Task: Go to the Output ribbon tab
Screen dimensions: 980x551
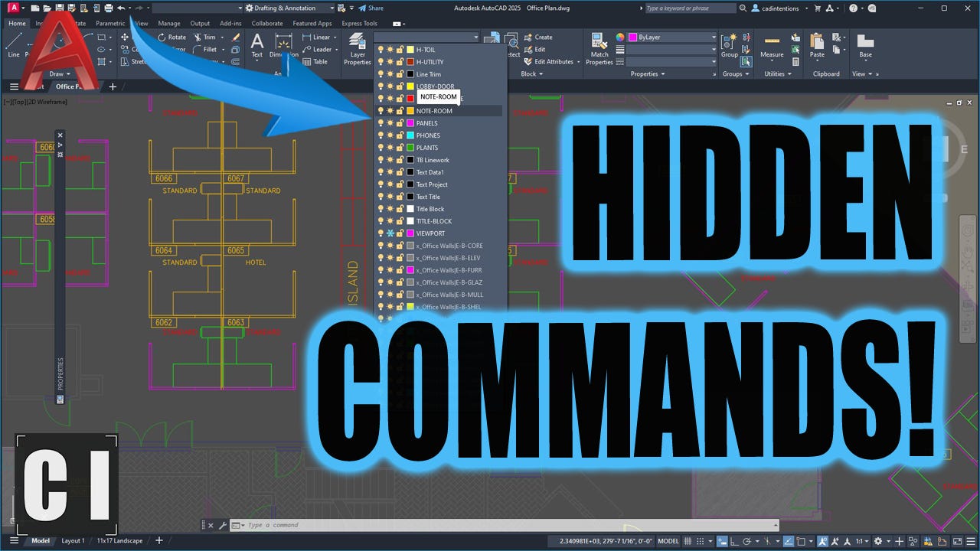Action: click(200, 24)
